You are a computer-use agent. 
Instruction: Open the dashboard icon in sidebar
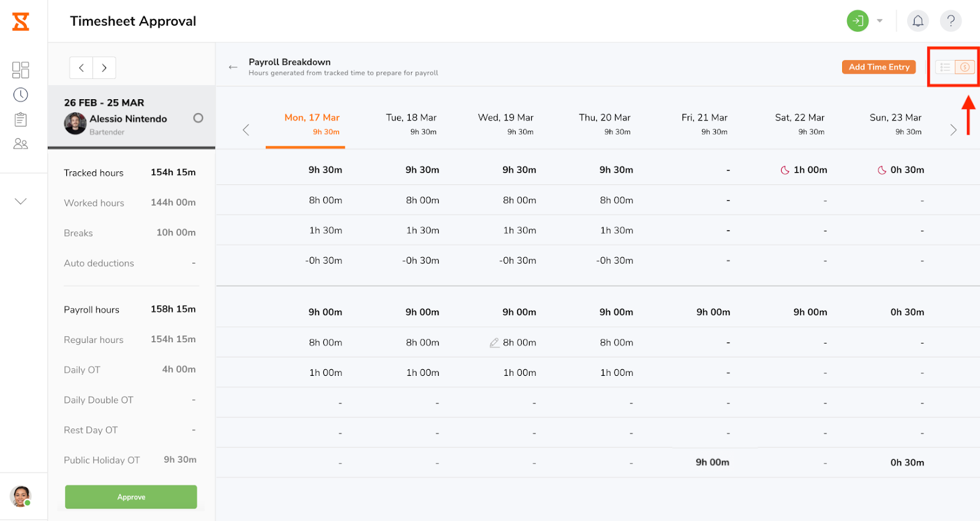pos(20,70)
